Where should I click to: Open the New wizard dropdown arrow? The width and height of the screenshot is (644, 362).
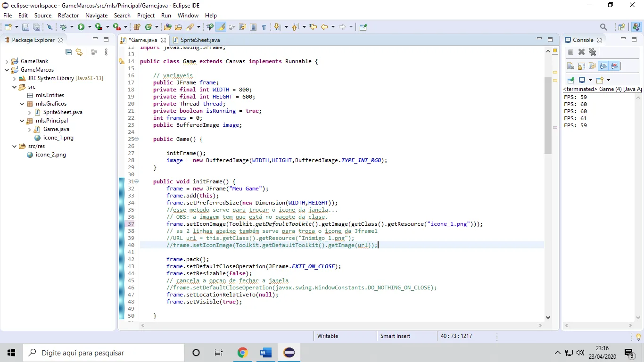(17, 27)
